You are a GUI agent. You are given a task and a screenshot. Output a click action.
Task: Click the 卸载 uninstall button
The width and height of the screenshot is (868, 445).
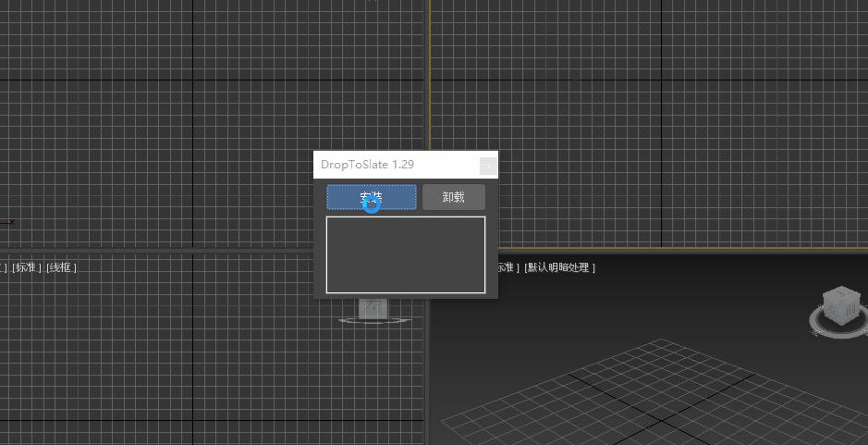pyautogui.click(x=453, y=197)
